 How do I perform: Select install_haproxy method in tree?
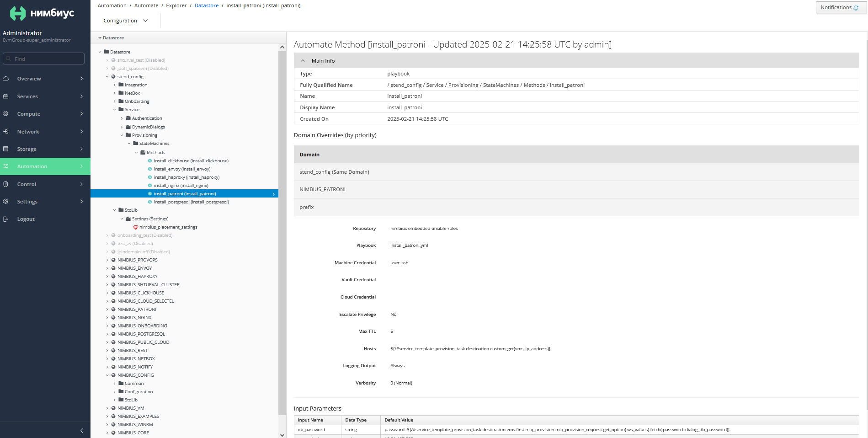[186, 177]
